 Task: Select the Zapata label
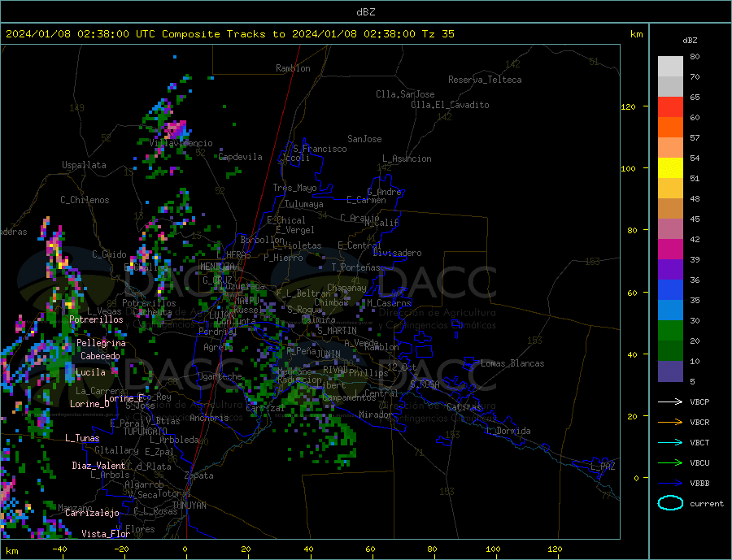click(199, 476)
